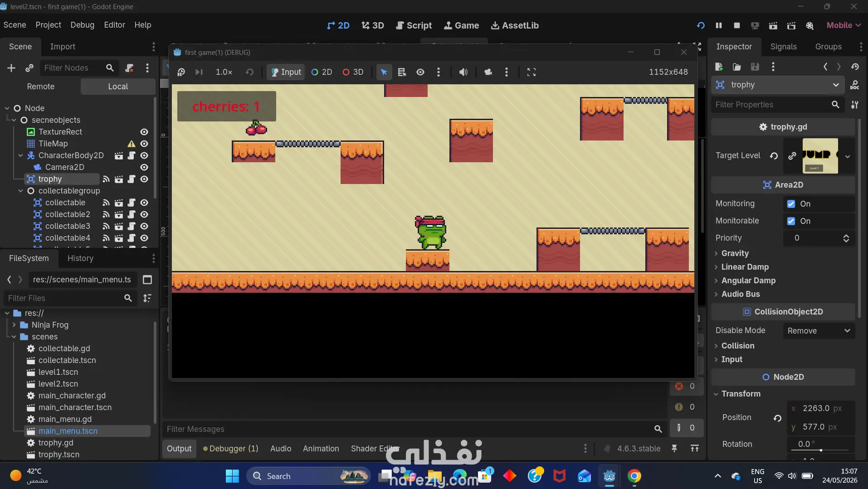Toggle visibility of Camera2D
The image size is (868, 489).
144,167
